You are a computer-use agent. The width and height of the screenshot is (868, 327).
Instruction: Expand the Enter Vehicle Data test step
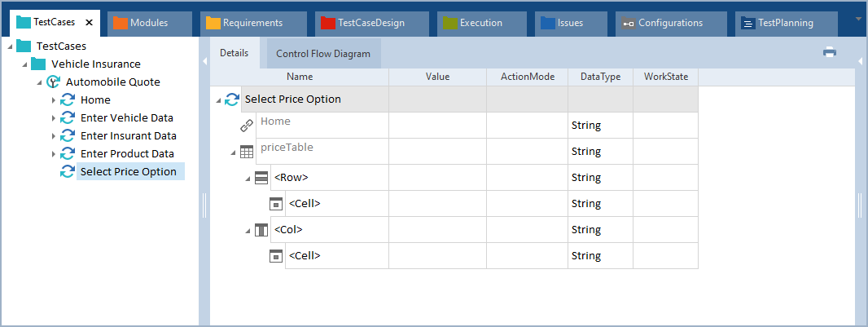click(54, 118)
